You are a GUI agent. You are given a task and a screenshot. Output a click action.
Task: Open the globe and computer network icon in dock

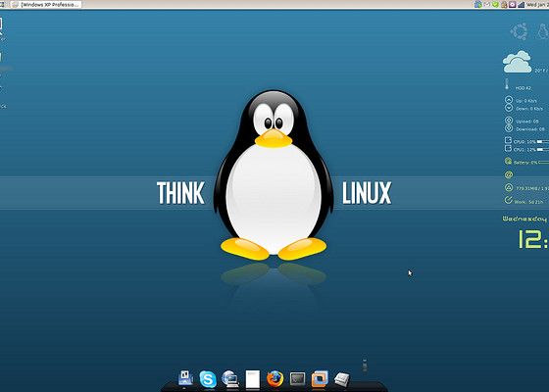point(230,378)
